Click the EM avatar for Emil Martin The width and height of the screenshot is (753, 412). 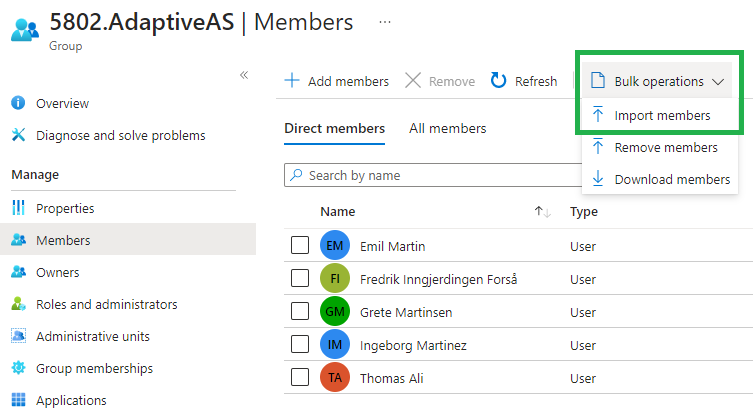pyautogui.click(x=335, y=245)
